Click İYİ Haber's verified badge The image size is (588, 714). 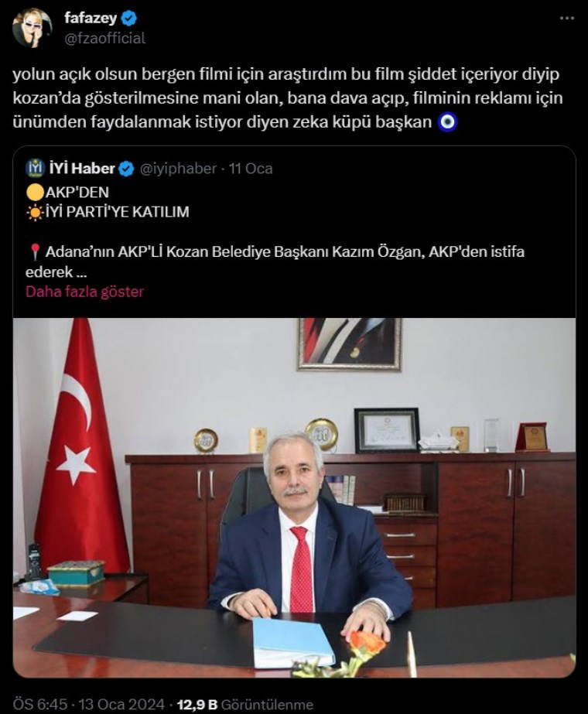tap(126, 169)
